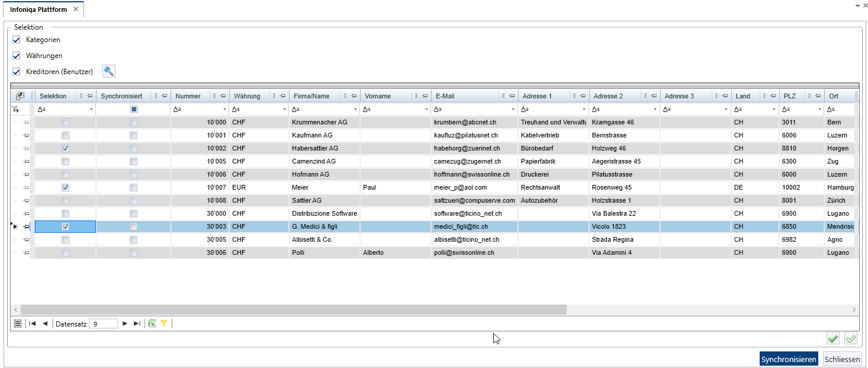Open Vorname filter dropdown
The width and height of the screenshot is (868, 368).
point(427,110)
